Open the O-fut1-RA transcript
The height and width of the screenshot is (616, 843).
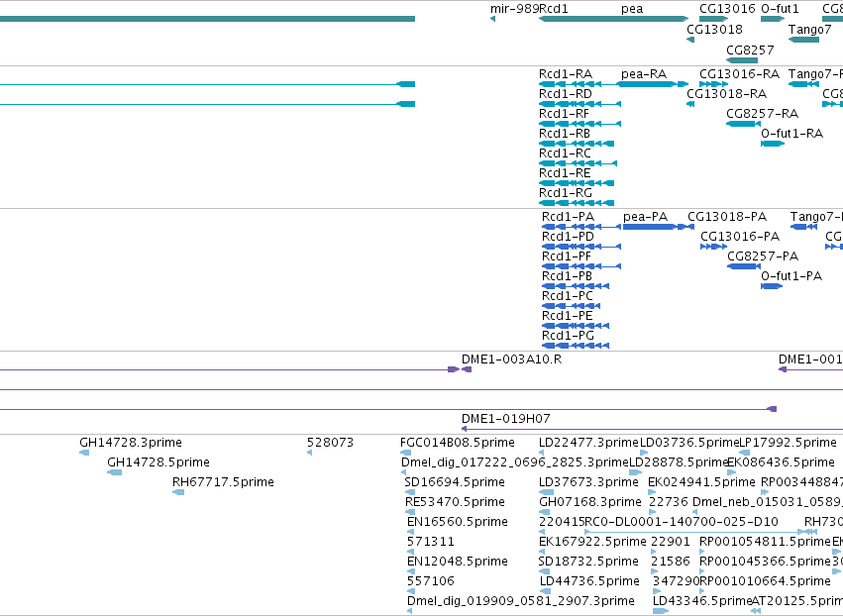coord(773,144)
